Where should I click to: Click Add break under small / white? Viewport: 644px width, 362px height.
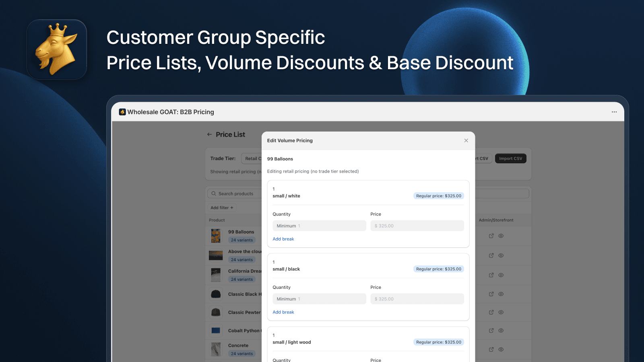click(x=283, y=239)
